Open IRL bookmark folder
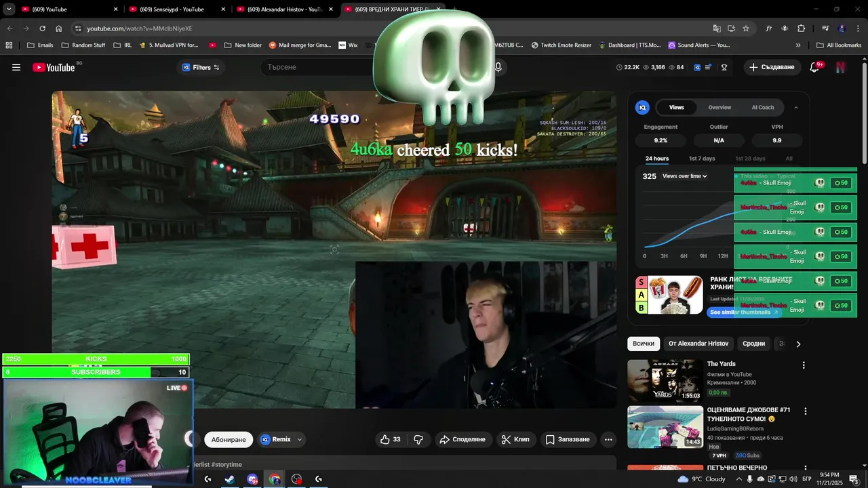The image size is (868, 488). tap(123, 45)
